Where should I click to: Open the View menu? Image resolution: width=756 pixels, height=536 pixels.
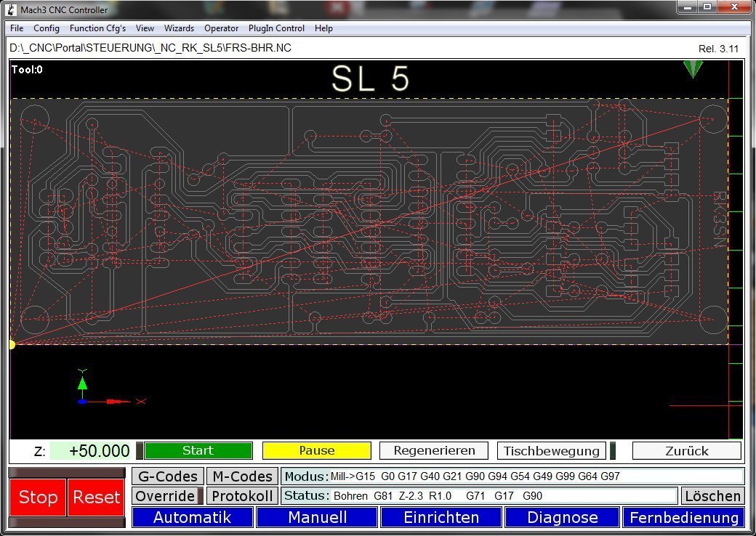pyautogui.click(x=145, y=28)
